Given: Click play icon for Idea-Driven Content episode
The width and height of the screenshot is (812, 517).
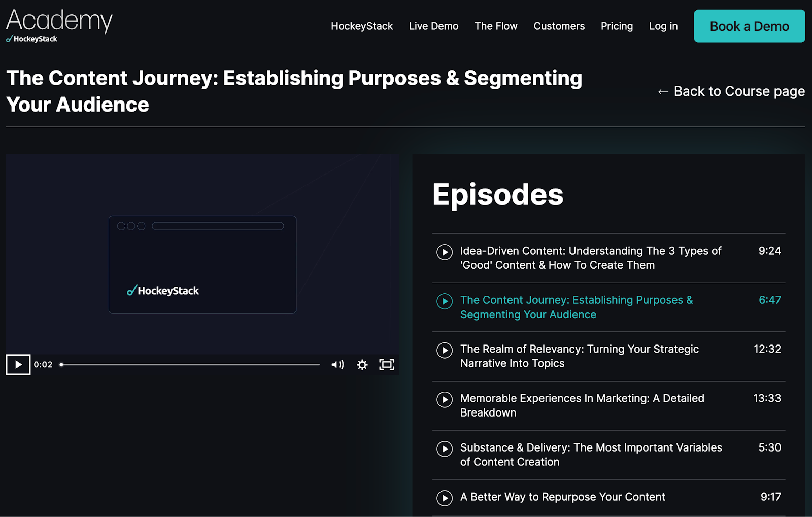Looking at the screenshot, I should click(x=445, y=252).
